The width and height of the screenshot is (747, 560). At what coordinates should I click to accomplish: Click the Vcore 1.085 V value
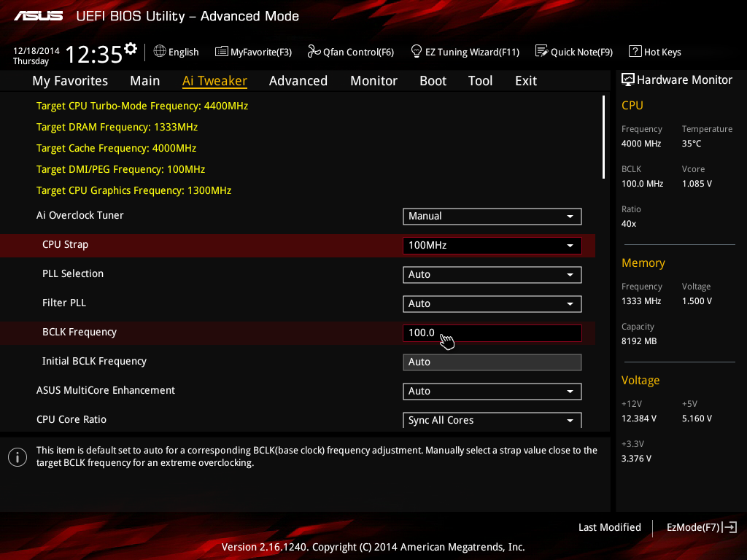click(x=697, y=183)
